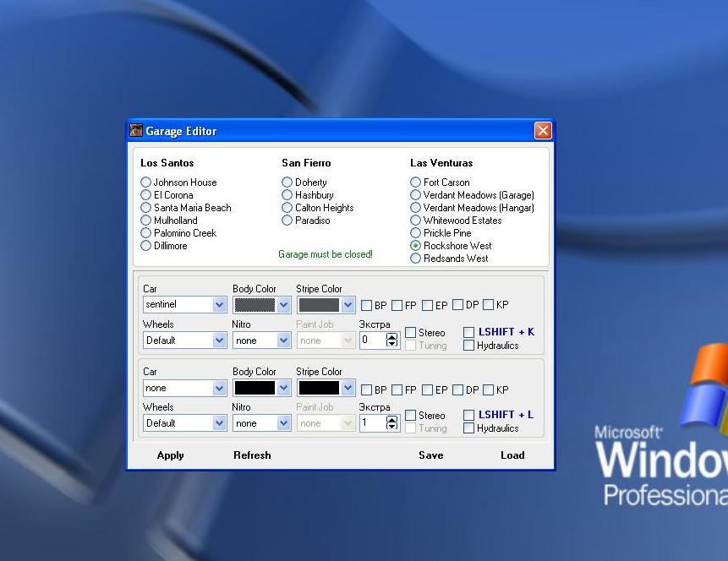Viewport: 728px width, 561px height.
Task: Check the LSHIFT + K option
Action: 469,333
